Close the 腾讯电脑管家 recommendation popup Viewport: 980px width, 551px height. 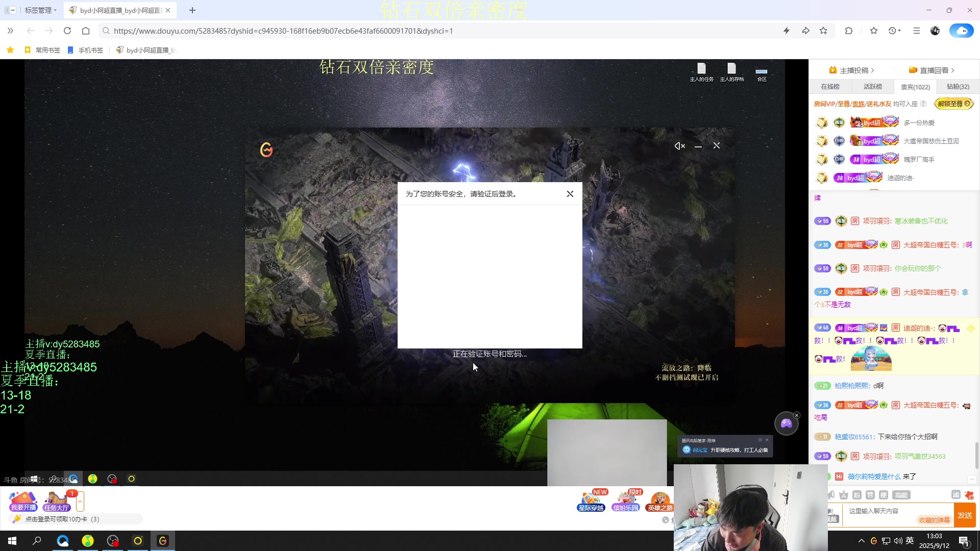click(x=767, y=440)
